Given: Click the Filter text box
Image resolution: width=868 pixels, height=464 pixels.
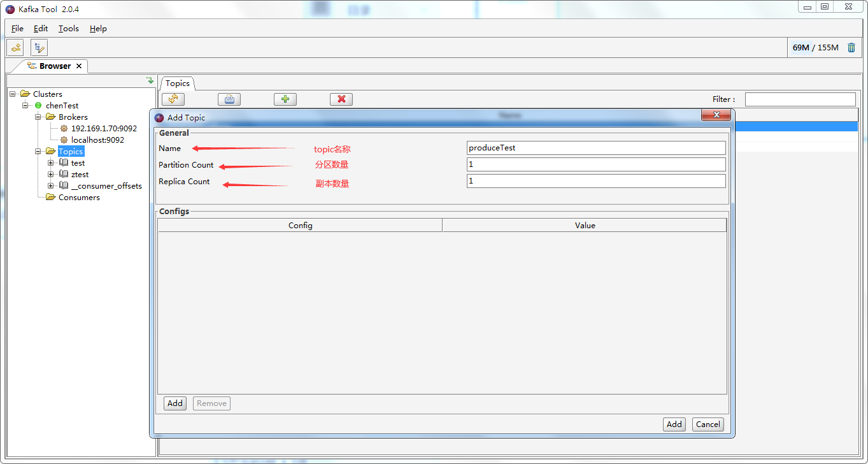Looking at the screenshot, I should 800,99.
